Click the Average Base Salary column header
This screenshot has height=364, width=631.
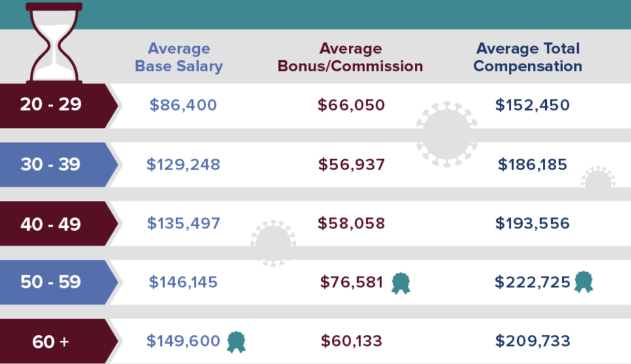pyautogui.click(x=179, y=57)
